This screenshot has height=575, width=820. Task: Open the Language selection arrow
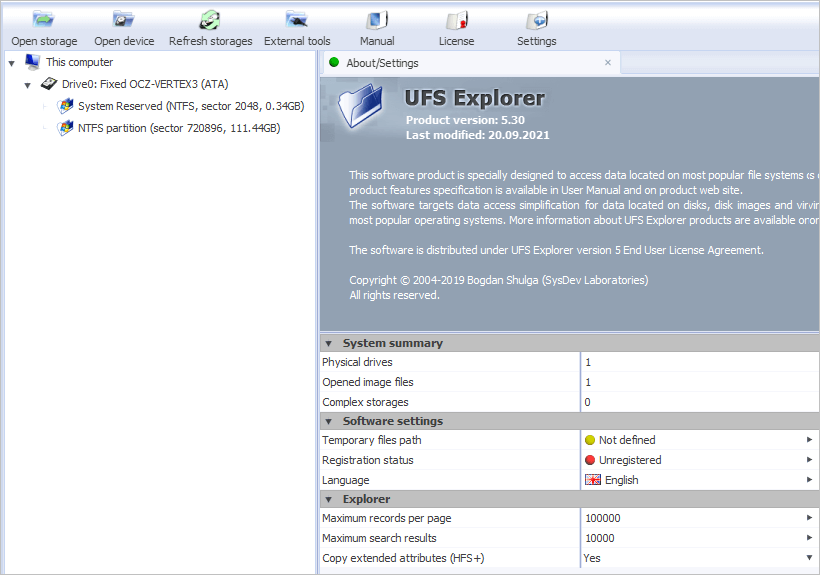[810, 480]
